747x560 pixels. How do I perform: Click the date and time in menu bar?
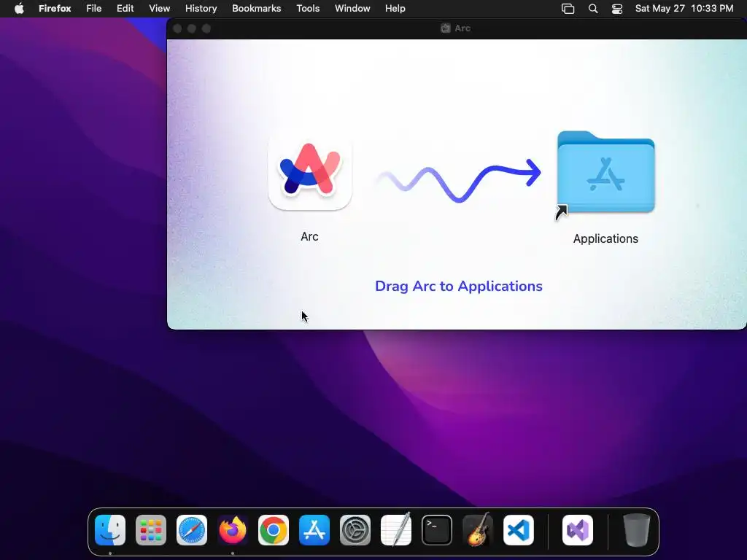tap(684, 9)
